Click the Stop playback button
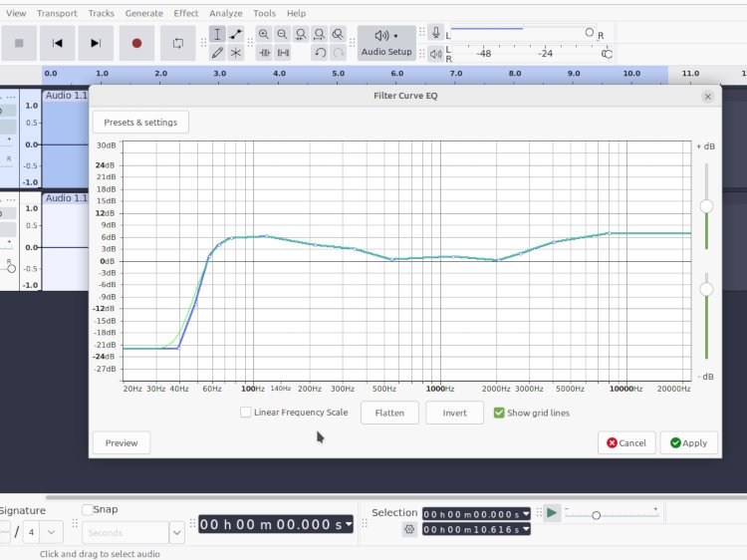Image resolution: width=747 pixels, height=560 pixels. click(x=19, y=44)
